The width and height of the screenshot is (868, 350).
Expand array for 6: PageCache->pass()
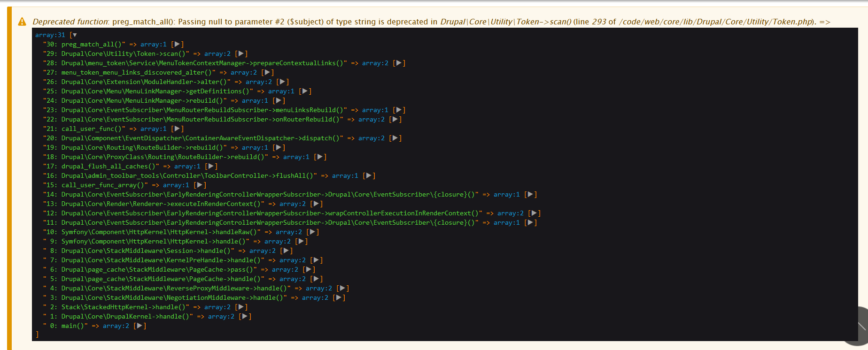pyautogui.click(x=309, y=270)
